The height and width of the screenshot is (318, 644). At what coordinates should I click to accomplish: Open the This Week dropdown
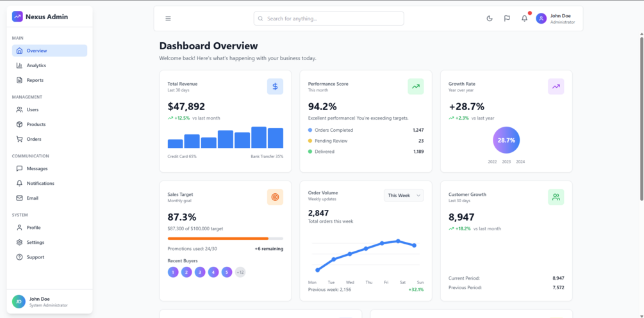click(x=404, y=195)
